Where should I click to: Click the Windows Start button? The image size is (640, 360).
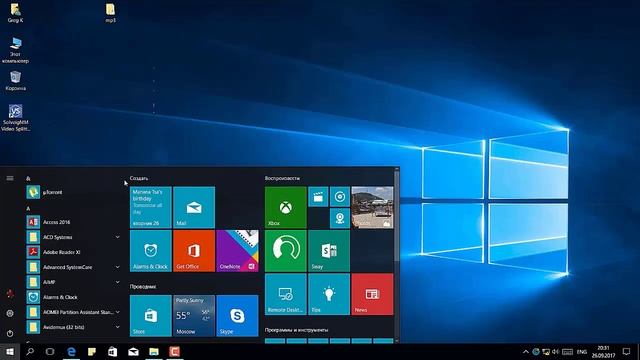pyautogui.click(x=10, y=351)
